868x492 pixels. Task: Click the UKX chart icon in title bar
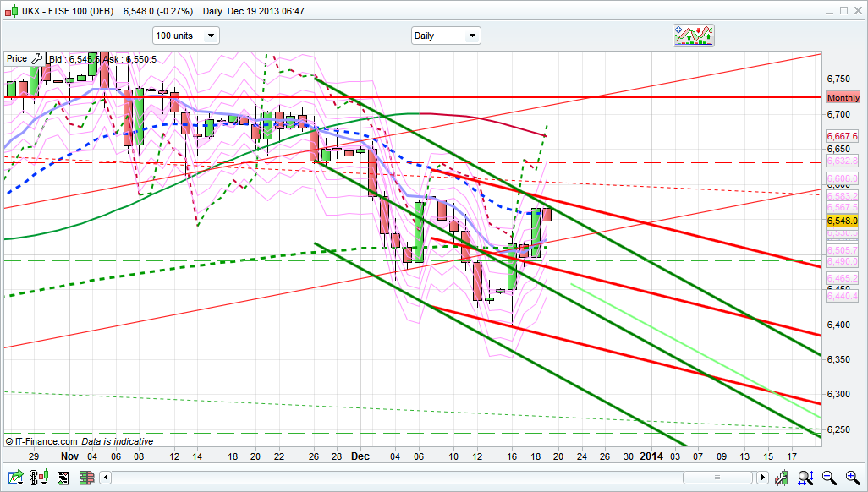10,11
